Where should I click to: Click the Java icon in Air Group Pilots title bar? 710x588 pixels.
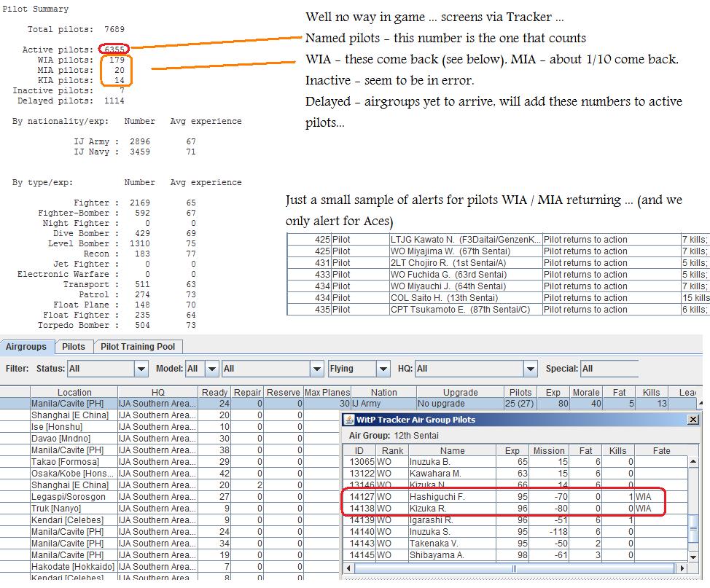[x=349, y=420]
